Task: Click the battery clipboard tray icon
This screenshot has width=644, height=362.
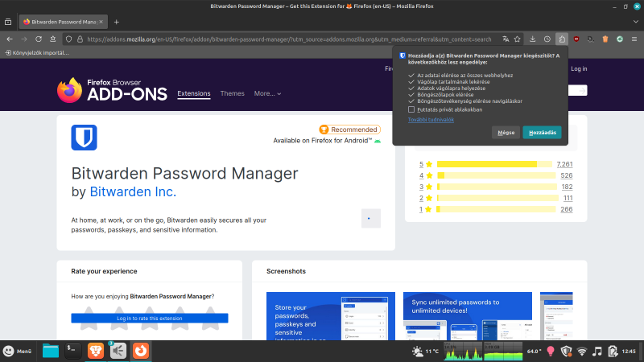Action: [613, 352]
